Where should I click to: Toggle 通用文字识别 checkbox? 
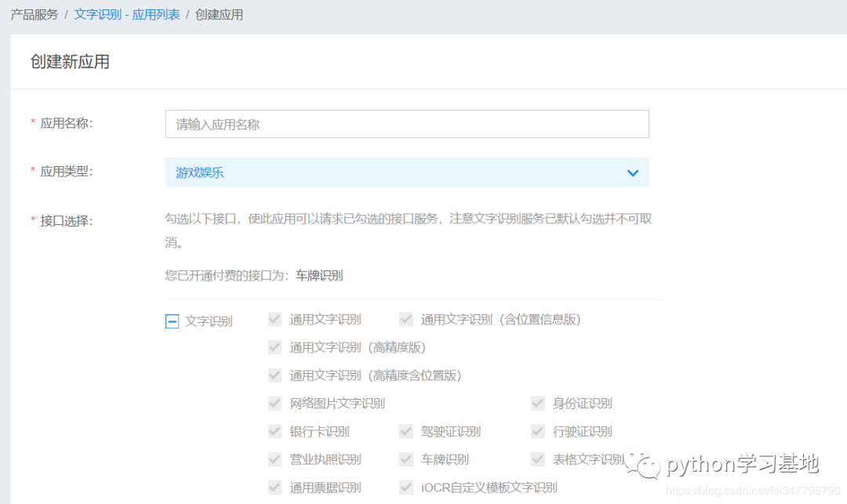click(275, 320)
